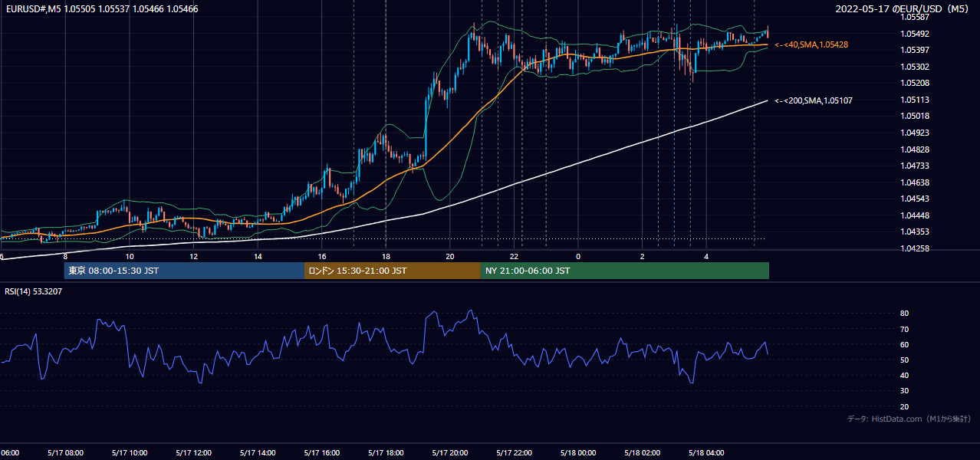The image size is (980, 460).
Task: Click price axis label 1.04543
Action: 914,199
